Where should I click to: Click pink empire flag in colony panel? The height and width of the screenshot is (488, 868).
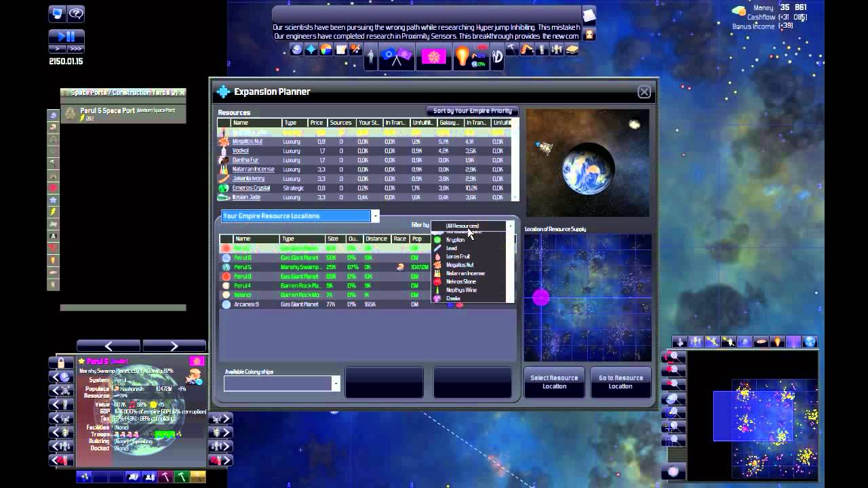(x=197, y=361)
